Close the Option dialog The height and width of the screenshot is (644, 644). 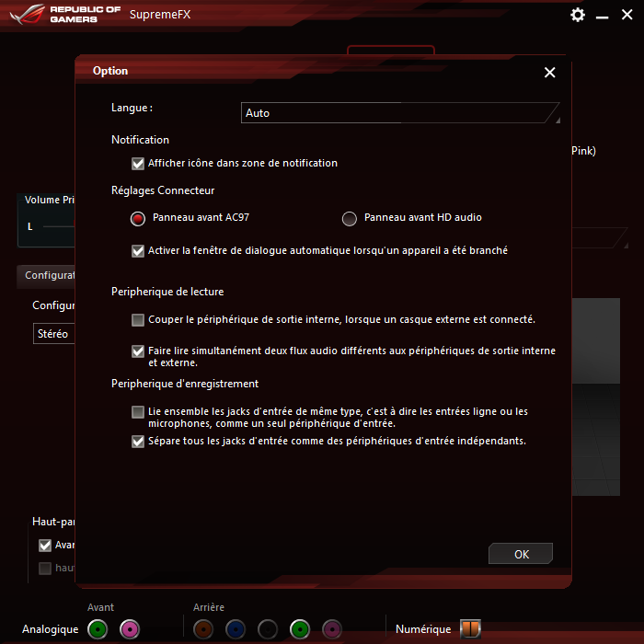549,73
